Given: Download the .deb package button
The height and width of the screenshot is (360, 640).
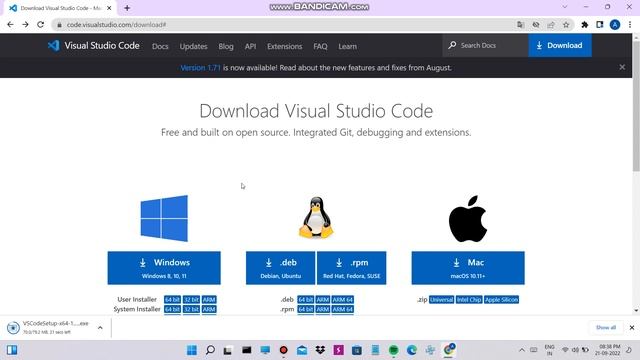Looking at the screenshot, I should 280,268.
